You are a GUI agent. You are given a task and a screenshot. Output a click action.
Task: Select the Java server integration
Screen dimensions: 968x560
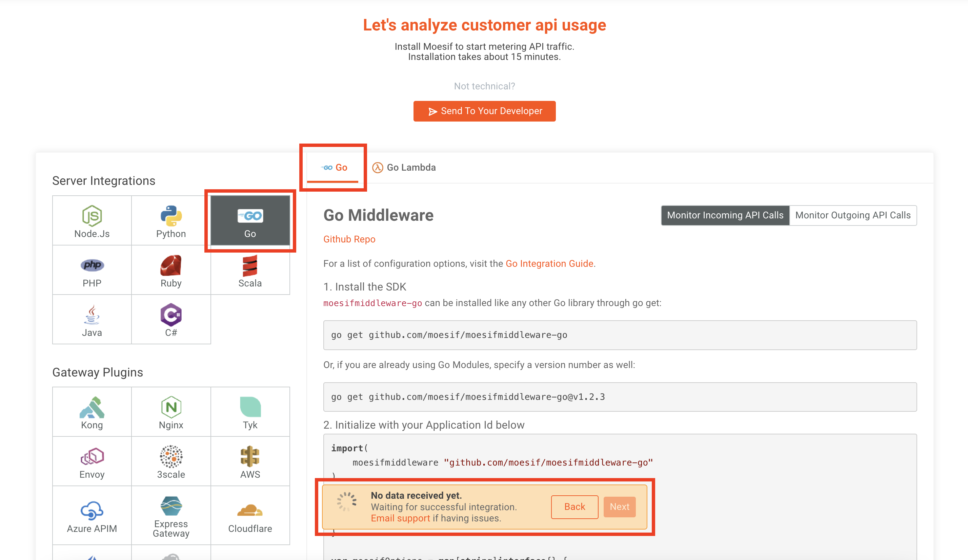tap(92, 320)
